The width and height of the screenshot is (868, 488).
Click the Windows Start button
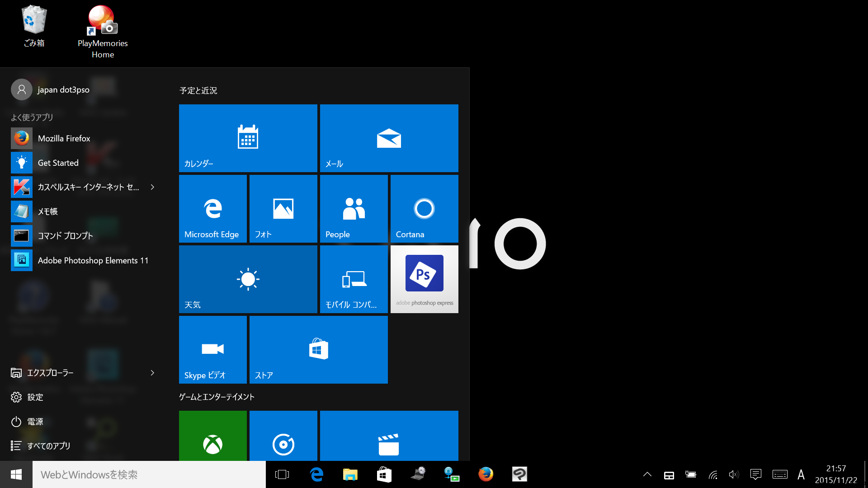16,474
